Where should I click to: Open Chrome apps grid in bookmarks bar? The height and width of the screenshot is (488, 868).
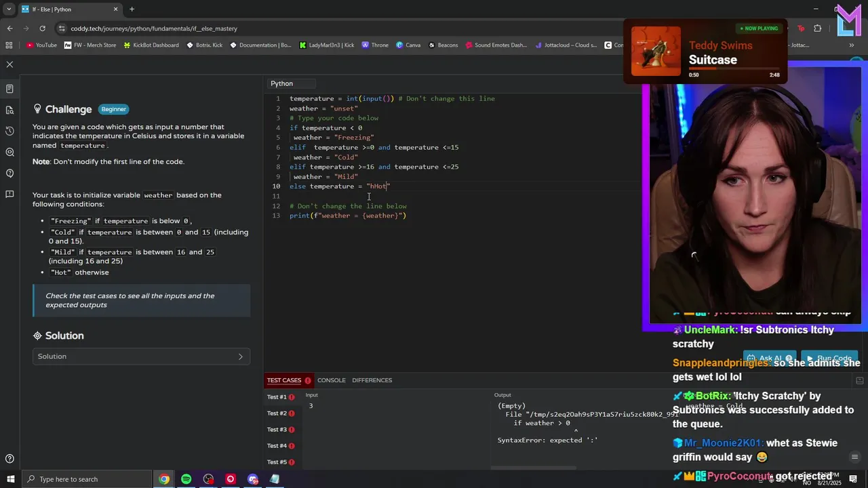click(9, 45)
